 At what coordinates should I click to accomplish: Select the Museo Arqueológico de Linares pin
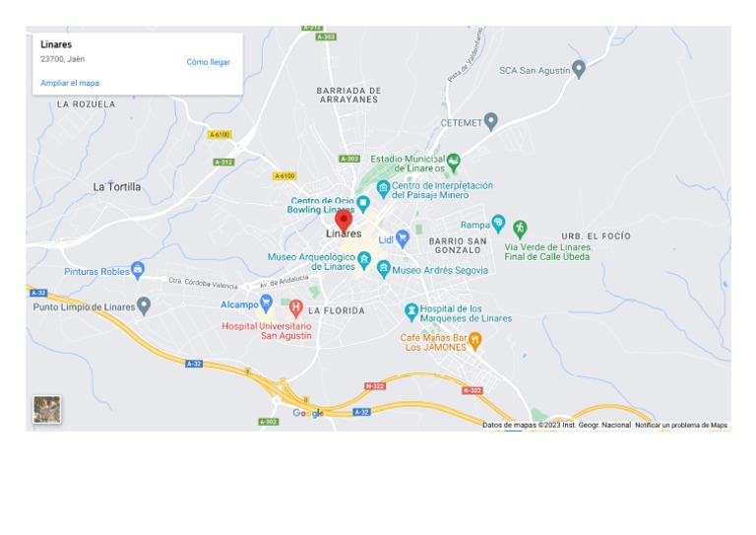(x=364, y=260)
